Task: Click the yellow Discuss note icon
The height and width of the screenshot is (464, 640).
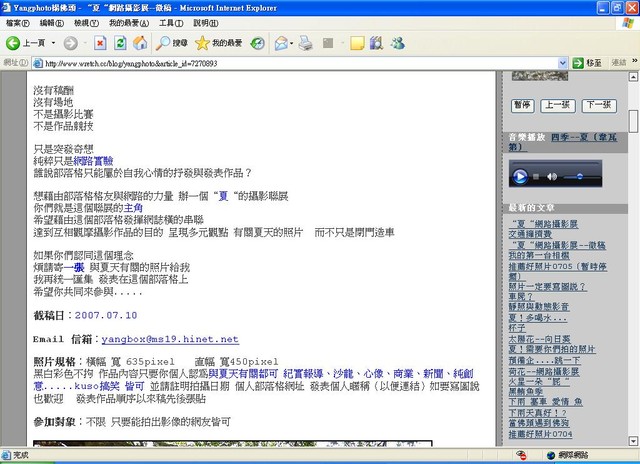Action: (357, 43)
